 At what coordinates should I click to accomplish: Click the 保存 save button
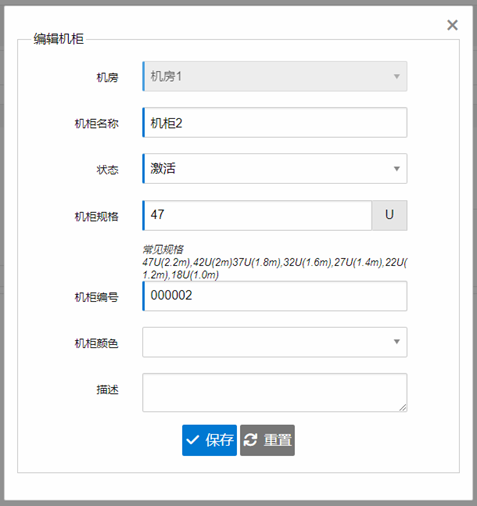coord(209,440)
